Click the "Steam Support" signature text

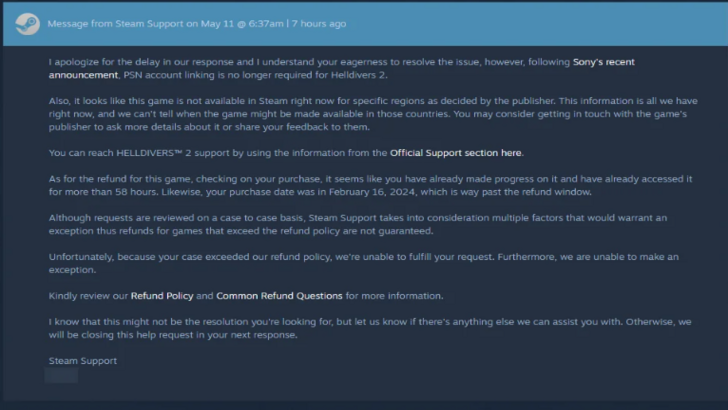[82, 360]
